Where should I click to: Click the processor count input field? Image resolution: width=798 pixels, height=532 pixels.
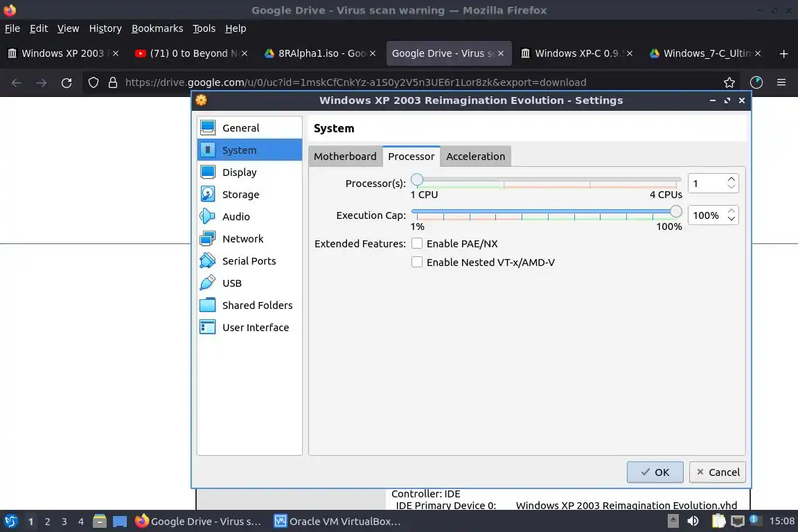(x=707, y=184)
